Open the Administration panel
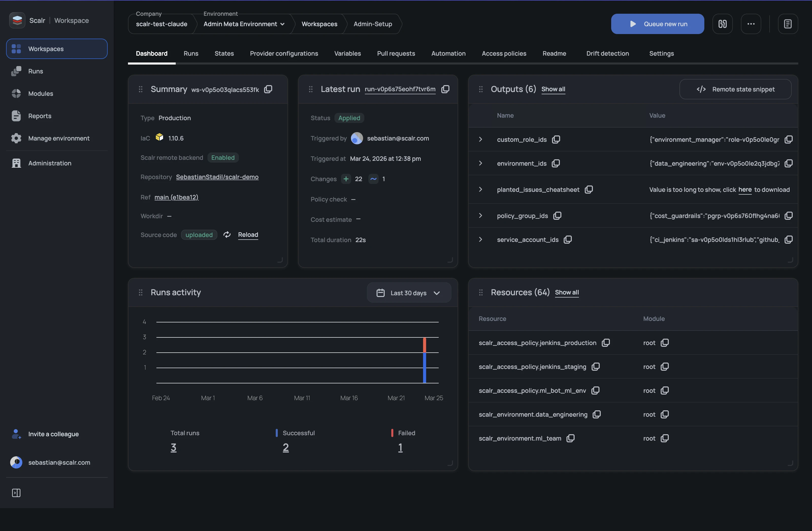812x531 pixels. coord(50,163)
